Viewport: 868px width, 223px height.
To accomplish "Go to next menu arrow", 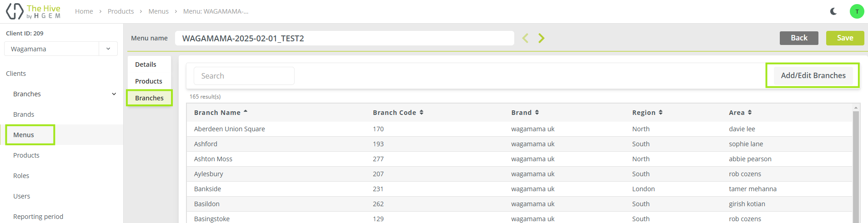I will pos(541,38).
